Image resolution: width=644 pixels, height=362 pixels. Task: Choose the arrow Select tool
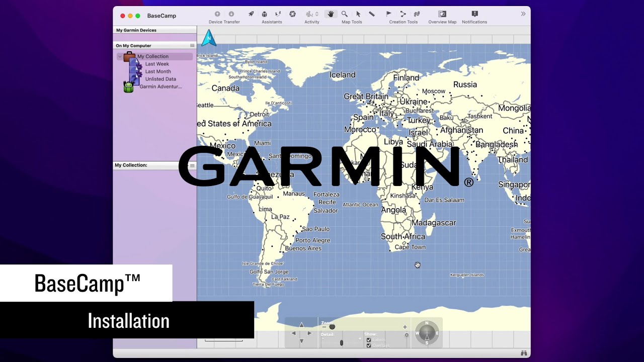pyautogui.click(x=358, y=14)
